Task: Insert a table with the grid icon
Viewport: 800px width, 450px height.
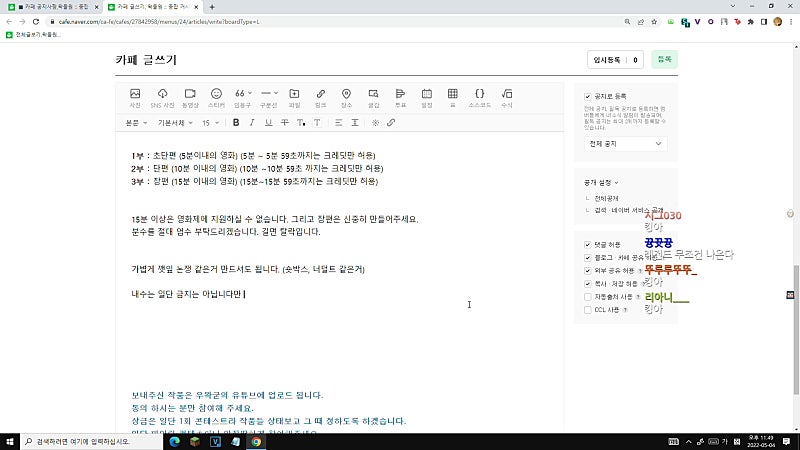Action: [x=453, y=97]
